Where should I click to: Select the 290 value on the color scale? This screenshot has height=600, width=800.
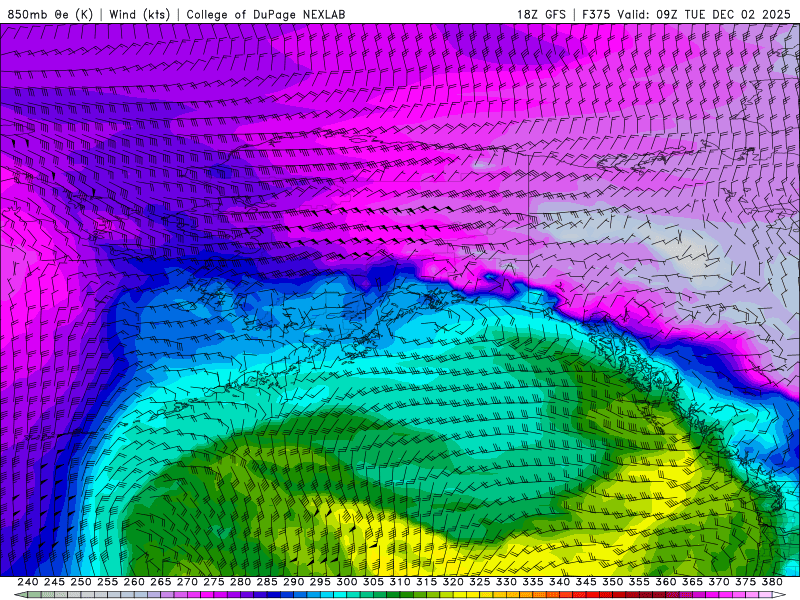294,582
